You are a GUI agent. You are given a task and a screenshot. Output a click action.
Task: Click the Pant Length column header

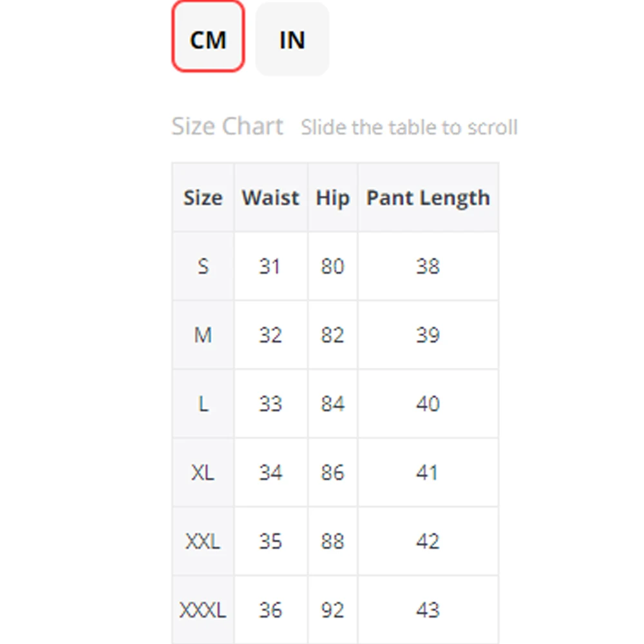pos(428,198)
